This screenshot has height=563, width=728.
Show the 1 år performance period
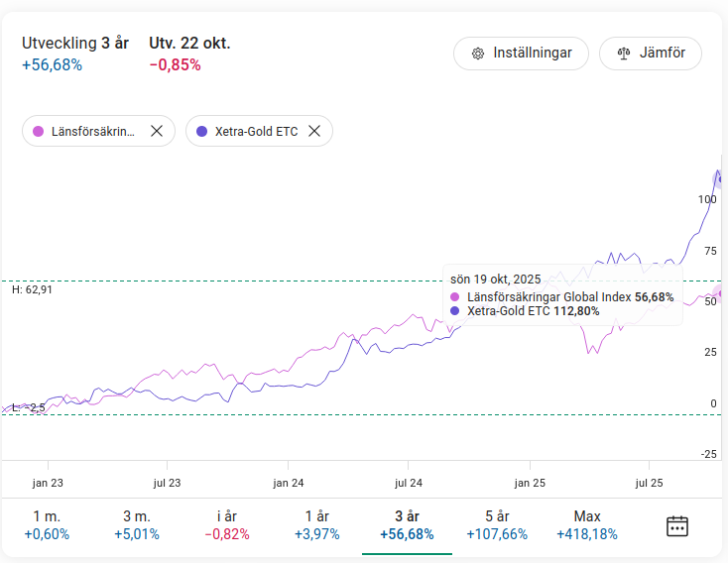(x=316, y=525)
